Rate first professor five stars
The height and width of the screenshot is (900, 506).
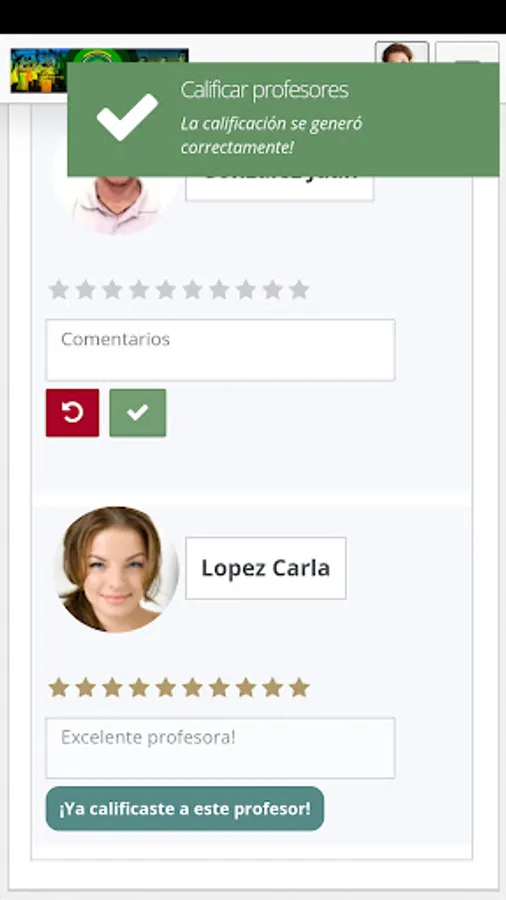coord(165,290)
